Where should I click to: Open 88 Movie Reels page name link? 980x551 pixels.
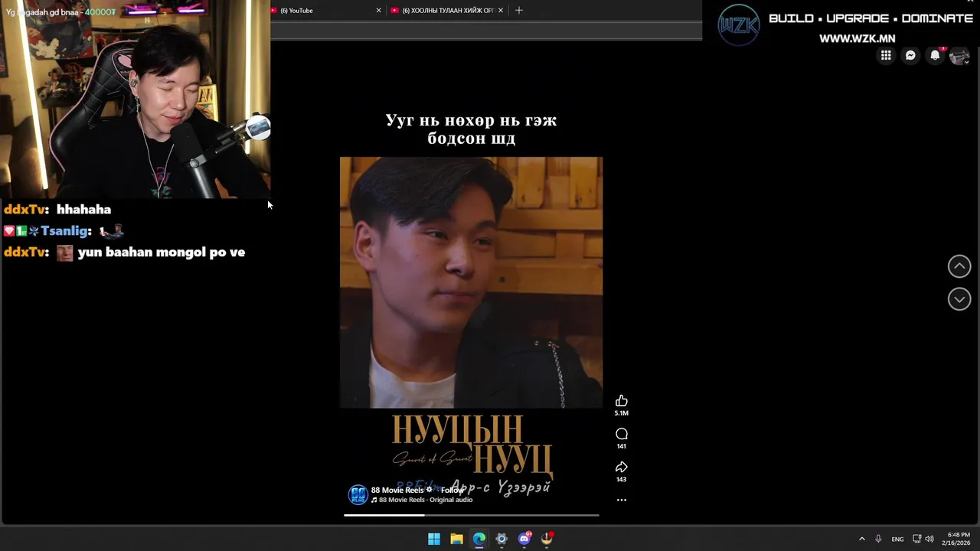coord(397,490)
